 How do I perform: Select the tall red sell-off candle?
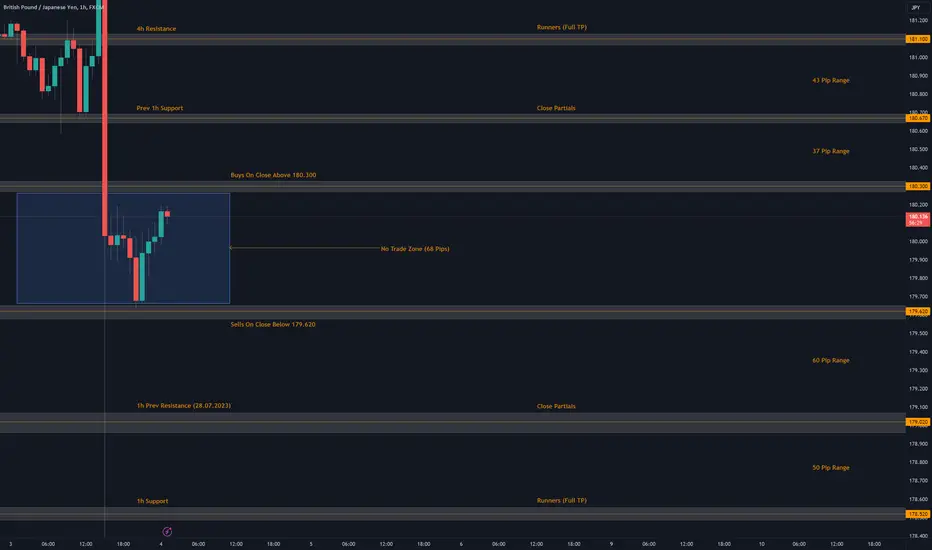click(105, 119)
